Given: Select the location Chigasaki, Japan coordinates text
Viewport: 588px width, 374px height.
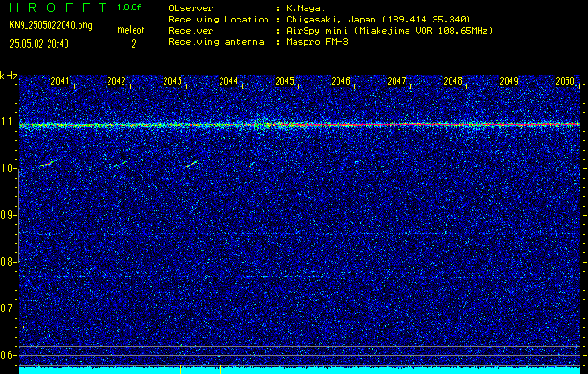Looking at the screenshot, I should click(x=378, y=20).
